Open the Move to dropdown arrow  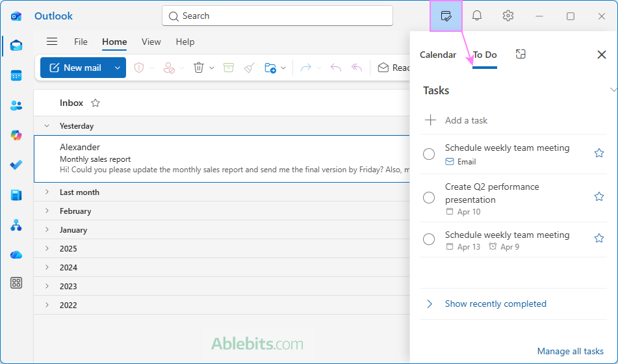pos(283,68)
